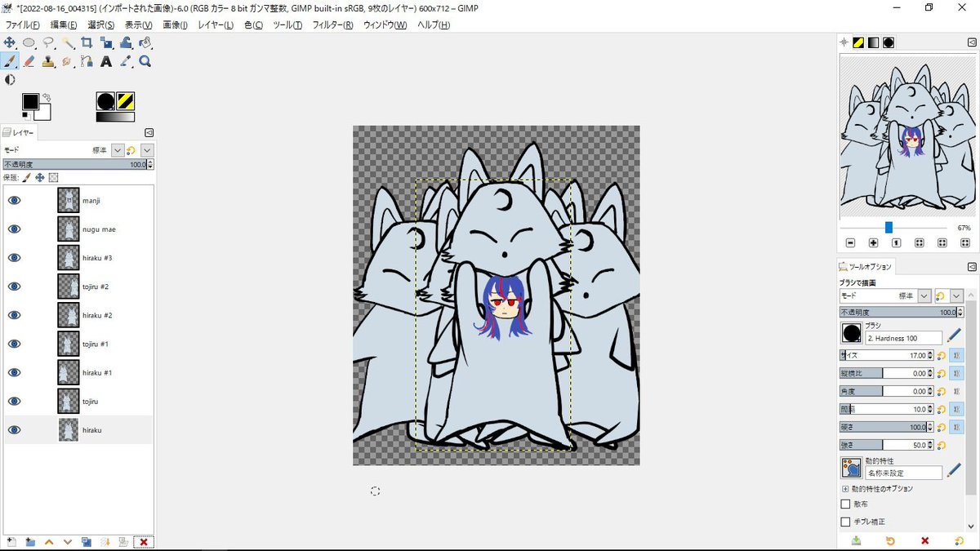Open the 編集 menu
The image size is (980, 551).
click(x=64, y=25)
